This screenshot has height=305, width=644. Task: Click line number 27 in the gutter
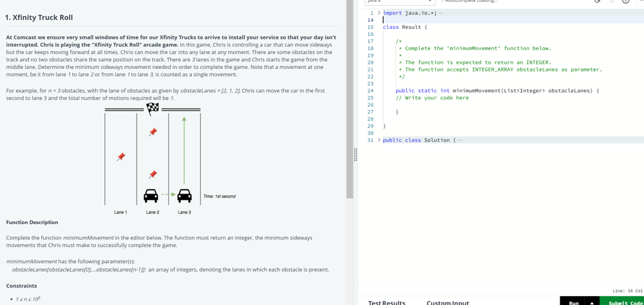(370, 112)
